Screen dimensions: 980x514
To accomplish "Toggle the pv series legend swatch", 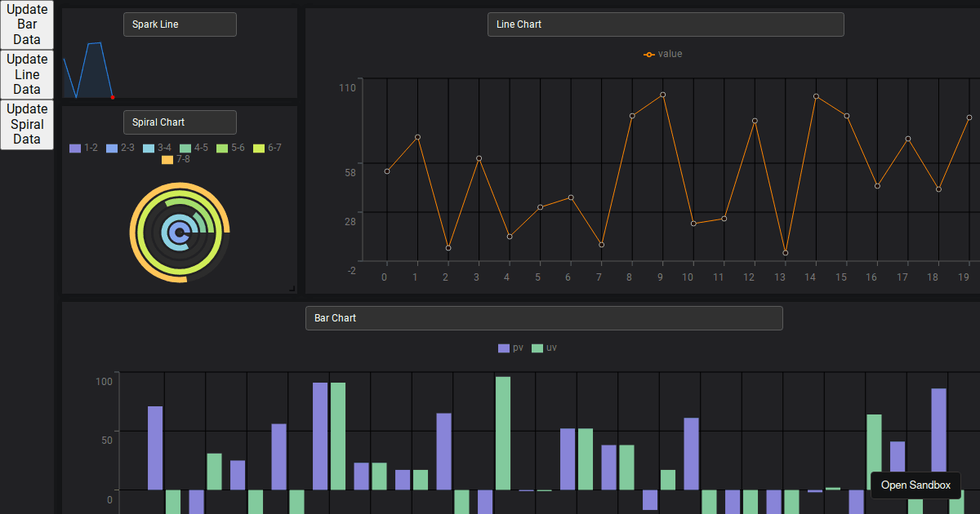I will (504, 348).
